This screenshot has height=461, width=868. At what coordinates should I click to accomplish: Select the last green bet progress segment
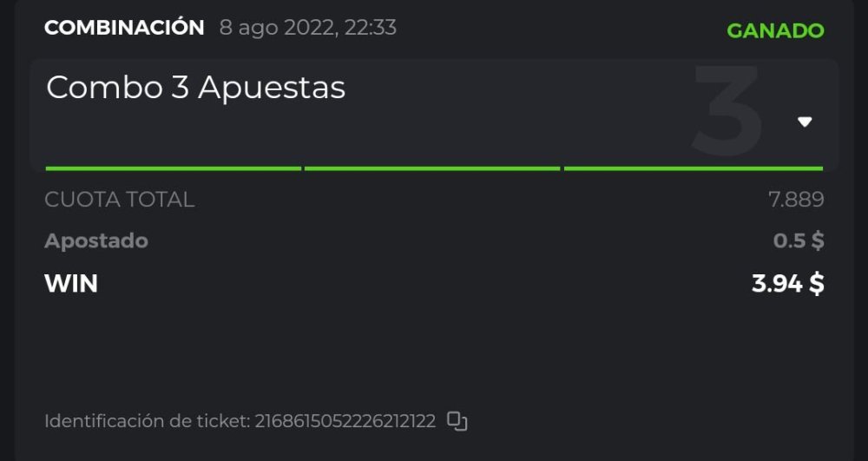click(x=693, y=168)
